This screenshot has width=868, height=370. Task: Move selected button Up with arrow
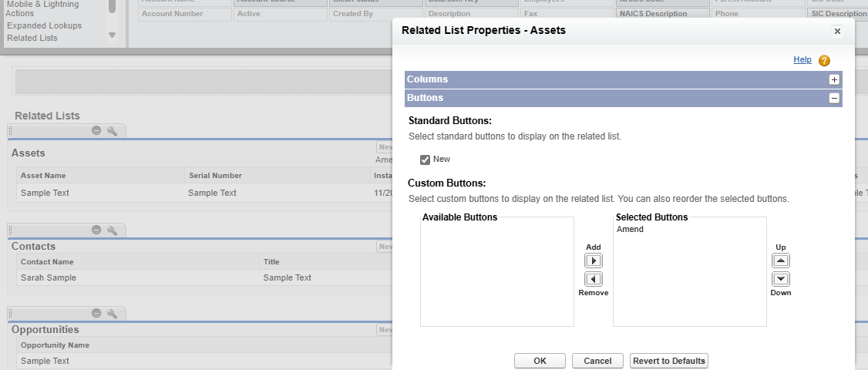[x=781, y=261]
